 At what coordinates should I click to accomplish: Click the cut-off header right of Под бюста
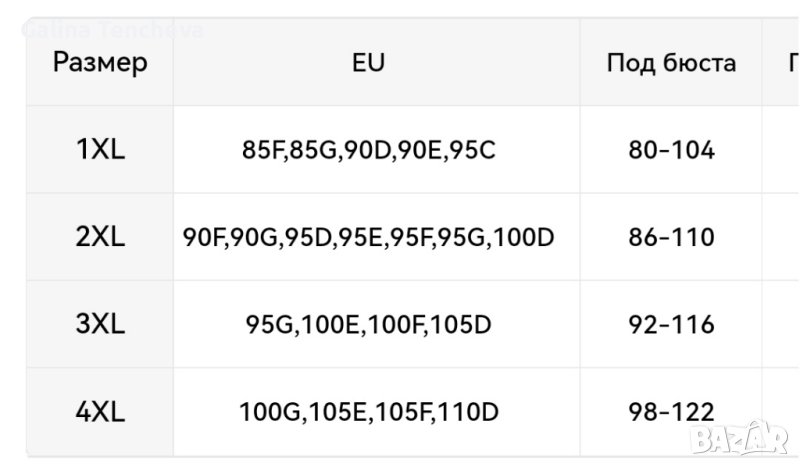[x=788, y=63]
